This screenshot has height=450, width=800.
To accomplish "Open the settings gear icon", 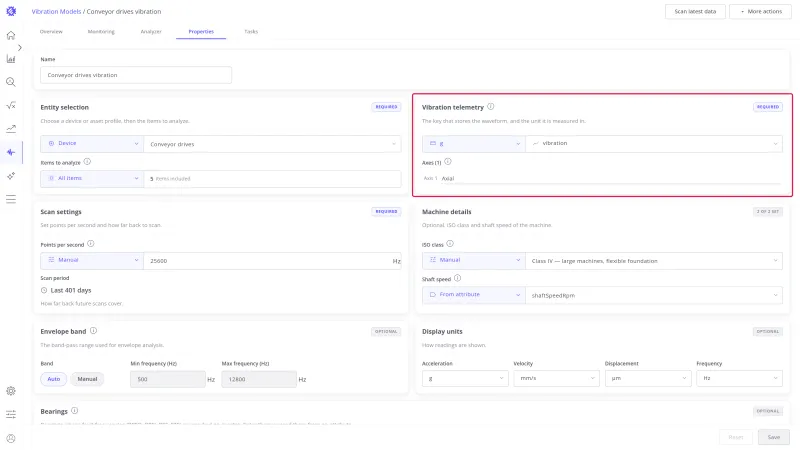I will [11, 391].
